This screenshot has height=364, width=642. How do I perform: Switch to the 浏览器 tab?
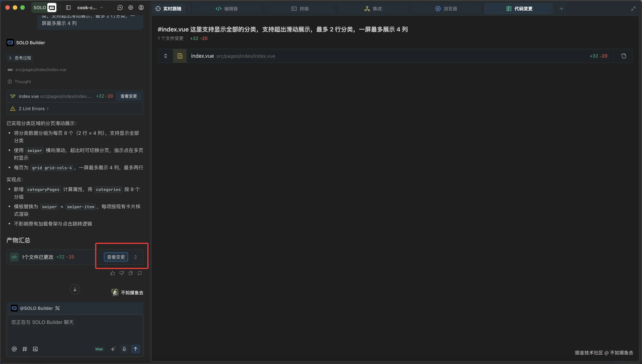446,9
